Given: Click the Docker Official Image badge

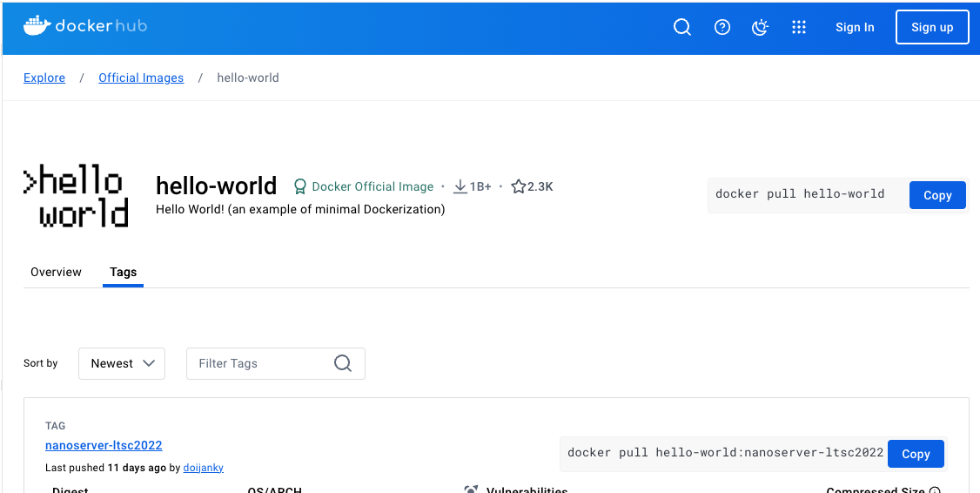Looking at the screenshot, I should (364, 186).
